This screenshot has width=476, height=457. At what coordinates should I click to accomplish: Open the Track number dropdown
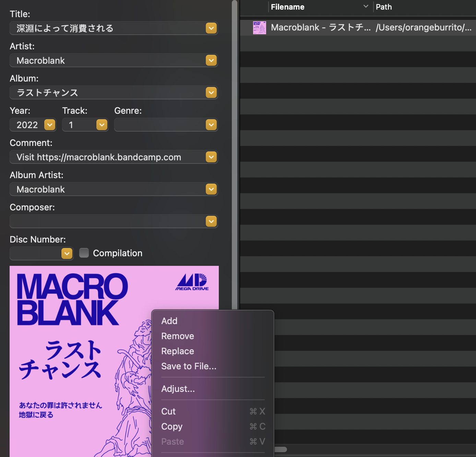102,125
